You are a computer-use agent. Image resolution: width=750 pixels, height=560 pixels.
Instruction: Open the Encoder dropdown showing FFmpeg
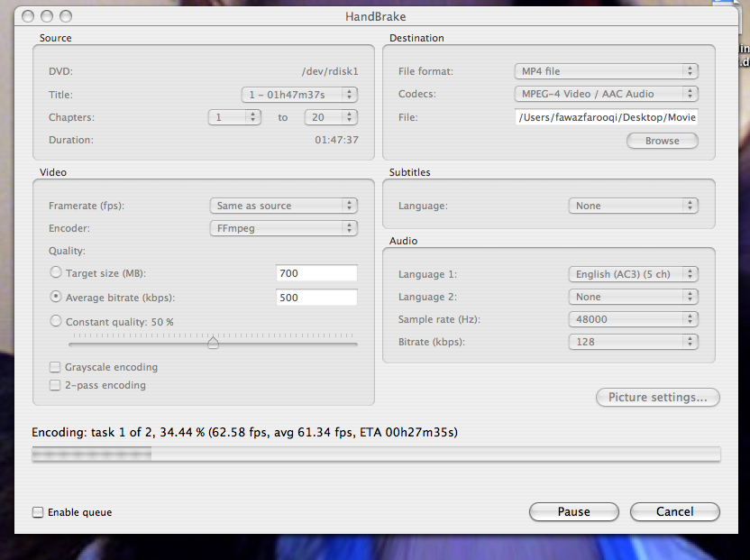coord(284,228)
